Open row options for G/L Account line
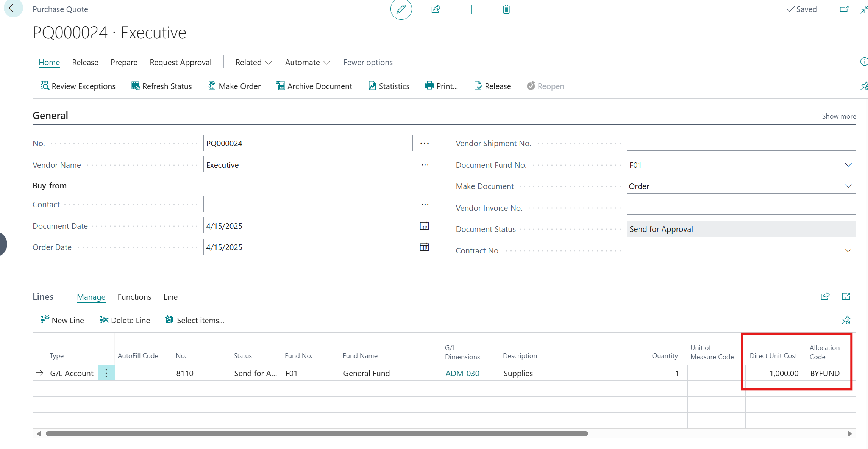This screenshot has width=868, height=449. tap(106, 373)
